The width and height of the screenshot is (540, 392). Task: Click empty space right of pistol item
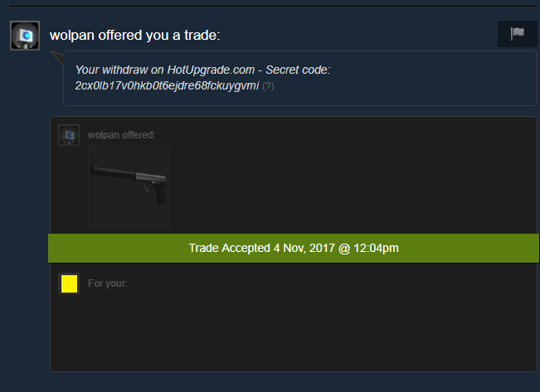pyautogui.click(x=351, y=186)
